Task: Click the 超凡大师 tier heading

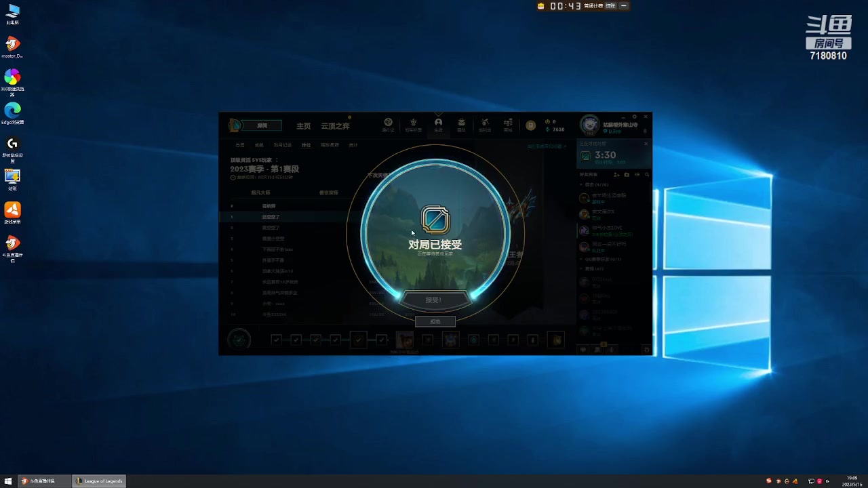Action: point(260,192)
